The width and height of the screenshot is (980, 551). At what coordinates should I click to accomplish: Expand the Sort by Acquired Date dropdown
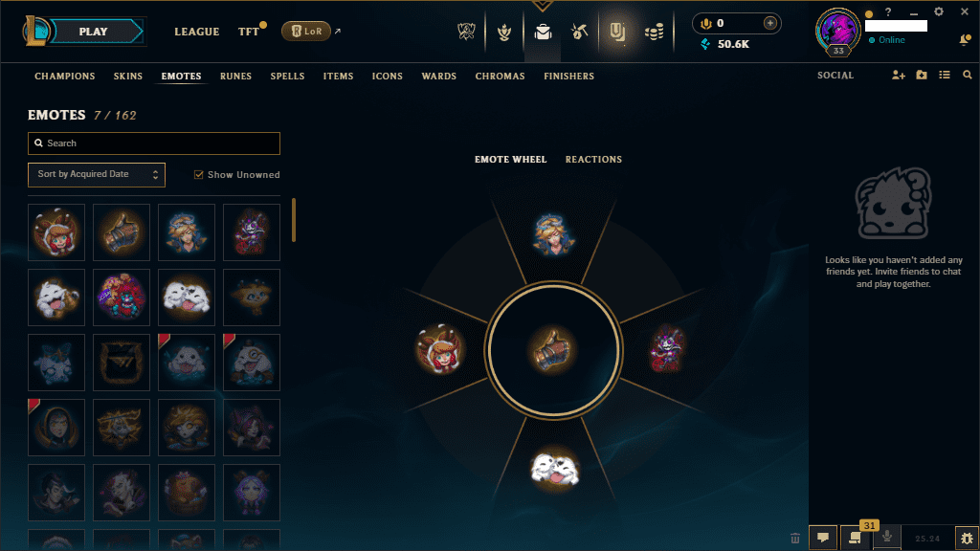(97, 175)
